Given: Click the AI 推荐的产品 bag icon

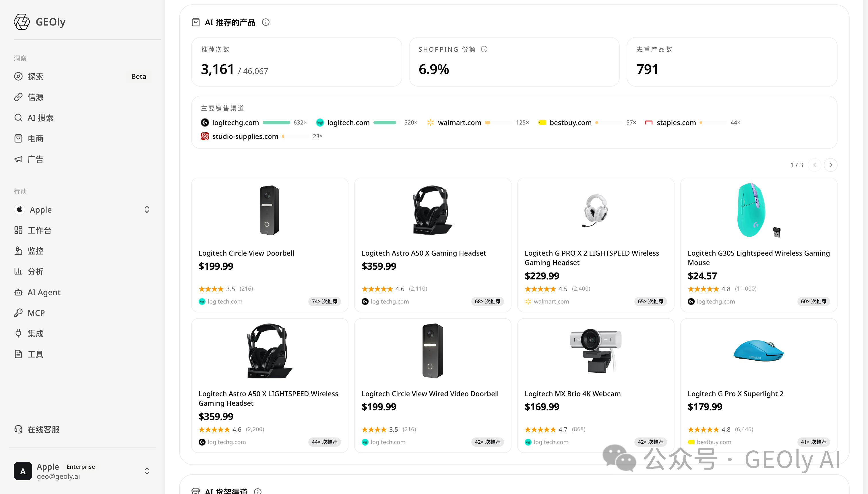Looking at the screenshot, I should pyautogui.click(x=195, y=22).
